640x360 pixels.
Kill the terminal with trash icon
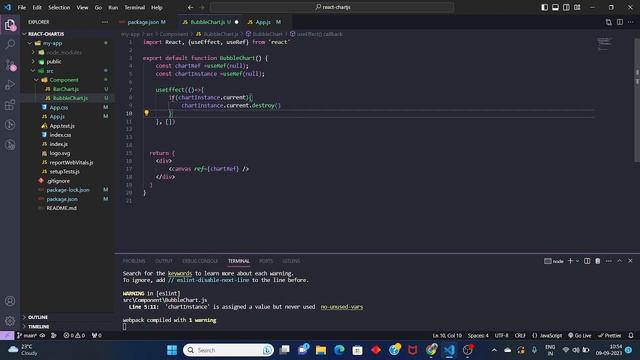(x=598, y=261)
